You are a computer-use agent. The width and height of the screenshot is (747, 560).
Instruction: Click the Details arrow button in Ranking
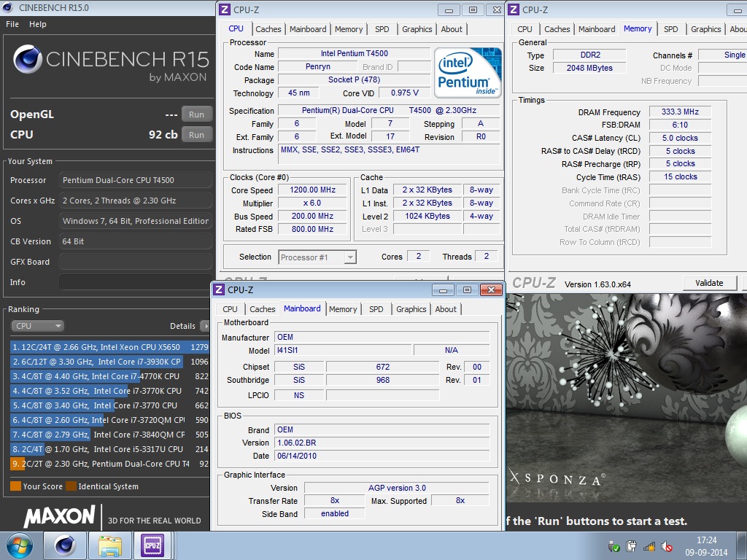tap(205, 326)
